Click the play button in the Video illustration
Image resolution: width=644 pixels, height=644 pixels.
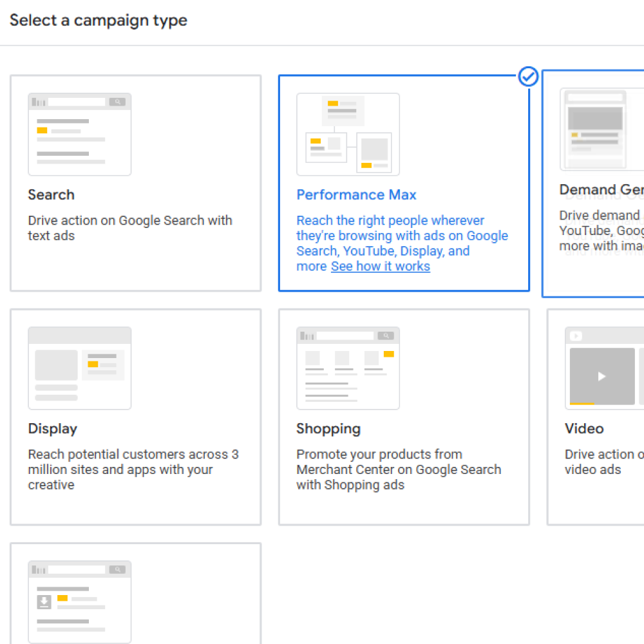(x=603, y=375)
